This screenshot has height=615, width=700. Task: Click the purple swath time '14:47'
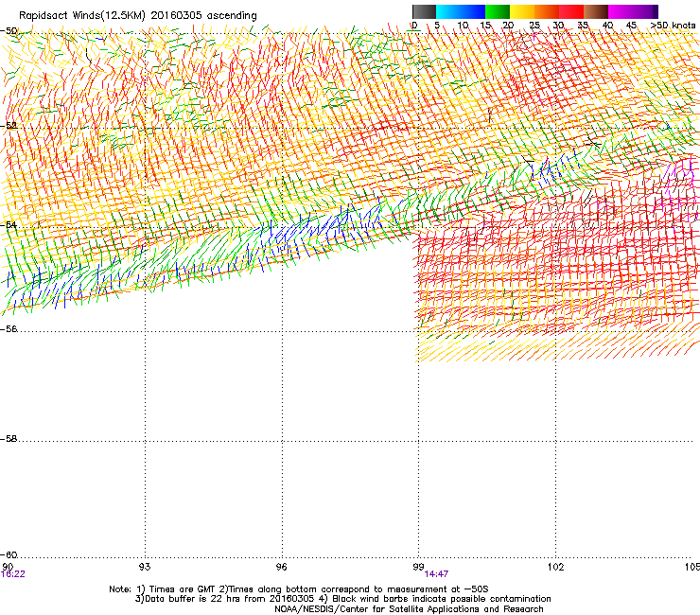[x=436, y=574]
